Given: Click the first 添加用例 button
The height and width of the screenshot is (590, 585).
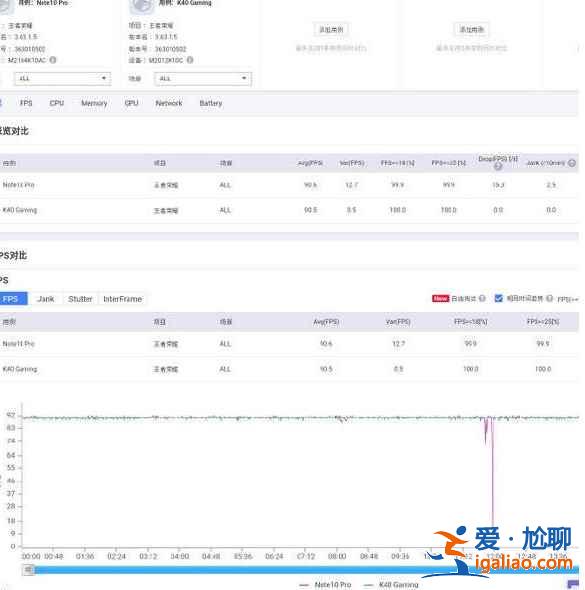Looking at the screenshot, I should 331,30.
